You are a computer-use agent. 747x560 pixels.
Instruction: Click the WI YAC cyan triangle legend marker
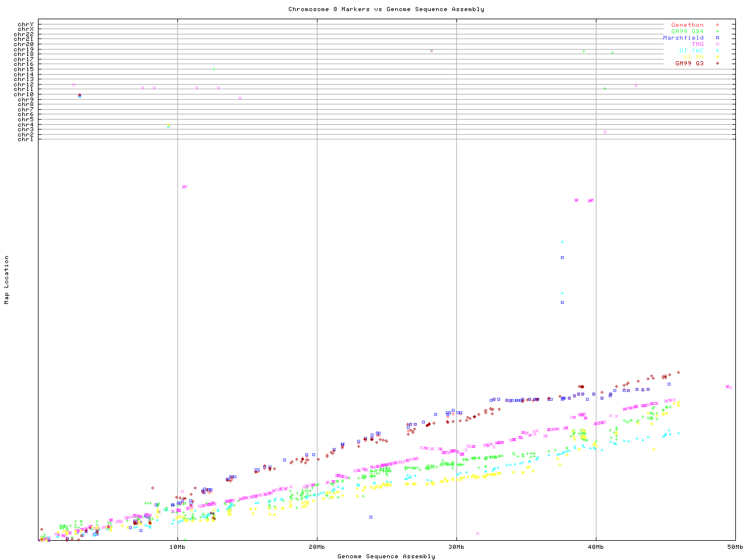point(717,51)
